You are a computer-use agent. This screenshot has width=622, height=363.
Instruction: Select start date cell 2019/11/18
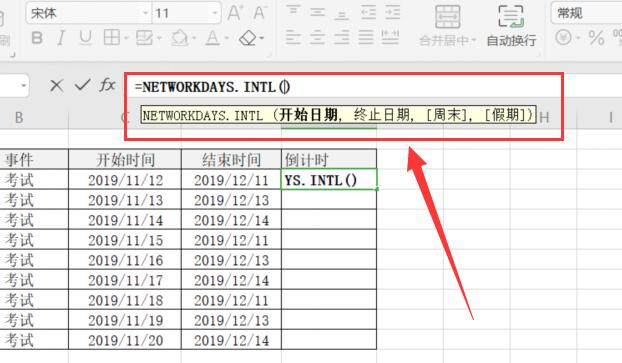click(x=125, y=300)
